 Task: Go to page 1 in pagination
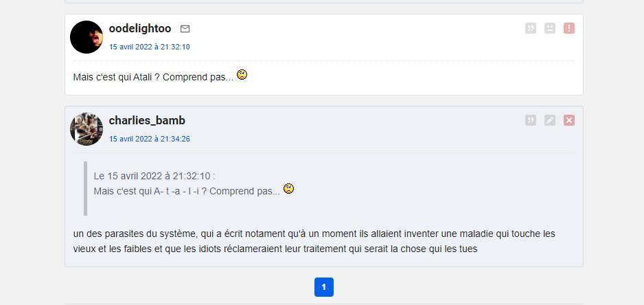(324, 287)
